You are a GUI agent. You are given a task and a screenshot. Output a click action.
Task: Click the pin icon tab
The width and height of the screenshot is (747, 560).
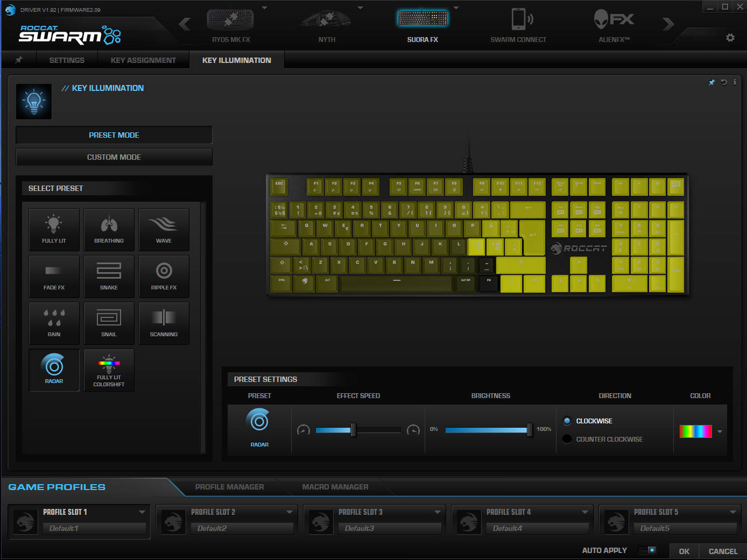pos(19,60)
